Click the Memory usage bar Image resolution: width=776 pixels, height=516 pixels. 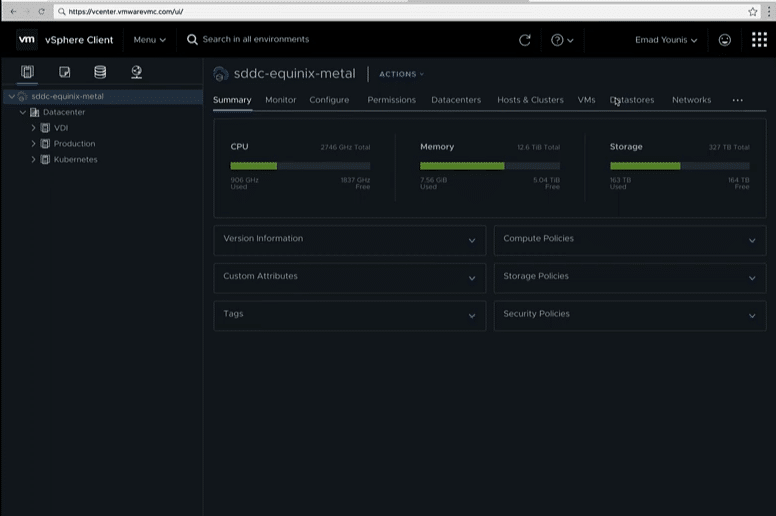coord(490,166)
